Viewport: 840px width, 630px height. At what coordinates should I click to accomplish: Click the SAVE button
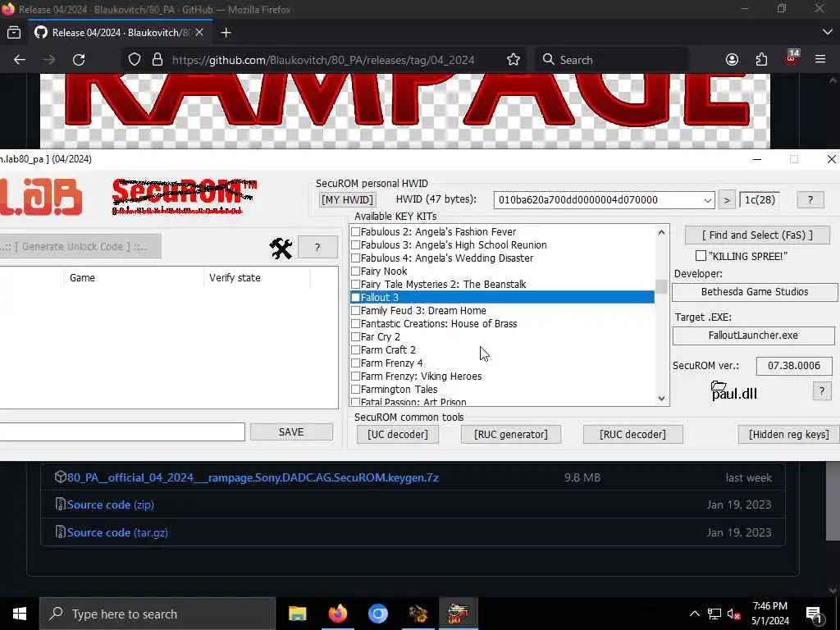coord(291,432)
